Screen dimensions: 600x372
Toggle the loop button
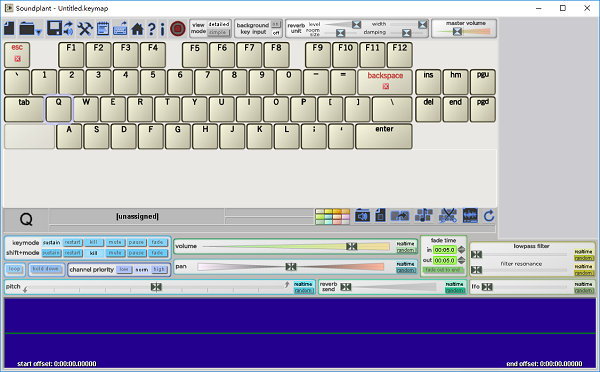(15, 269)
